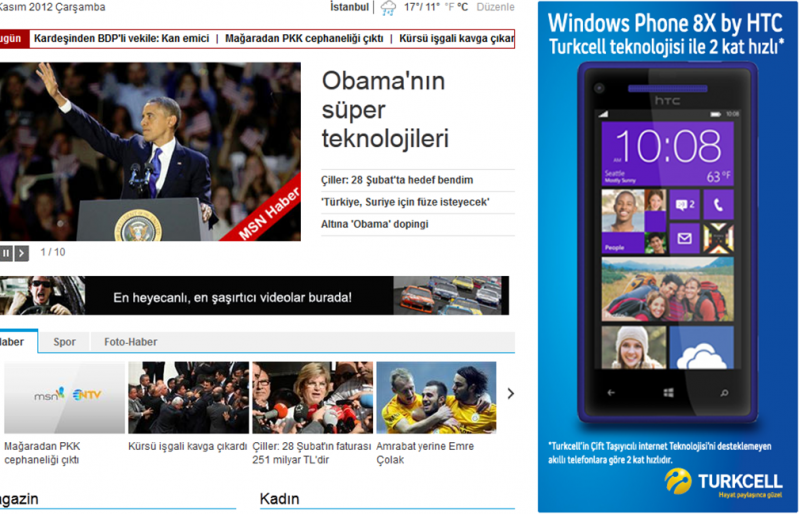Click Windows Phone 8X ad headline
The image size is (800, 514).
pos(665,23)
